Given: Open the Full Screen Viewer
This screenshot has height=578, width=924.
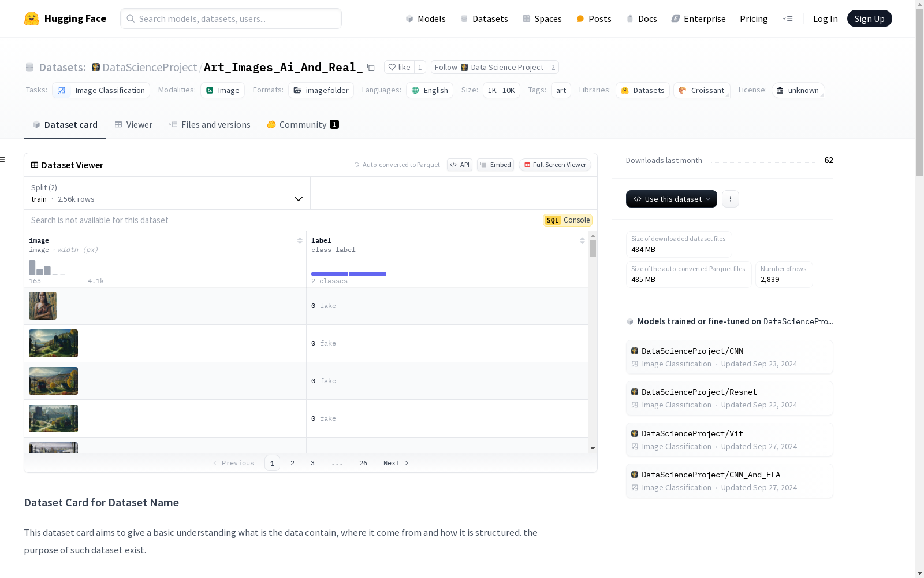Looking at the screenshot, I should tap(555, 165).
